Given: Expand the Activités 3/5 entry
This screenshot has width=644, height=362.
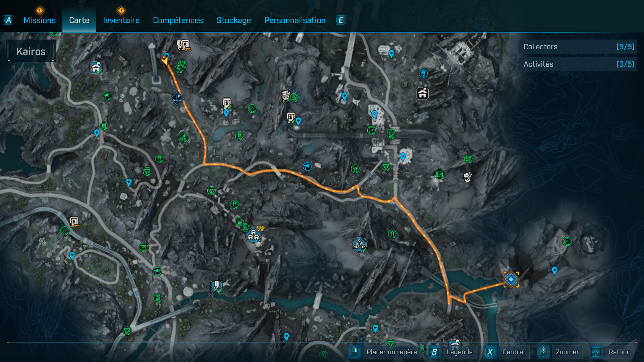Looking at the screenshot, I should 578,64.
